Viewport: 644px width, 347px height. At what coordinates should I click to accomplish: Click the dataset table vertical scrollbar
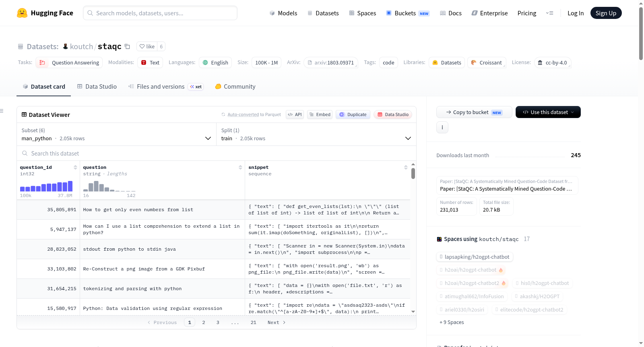413,173
